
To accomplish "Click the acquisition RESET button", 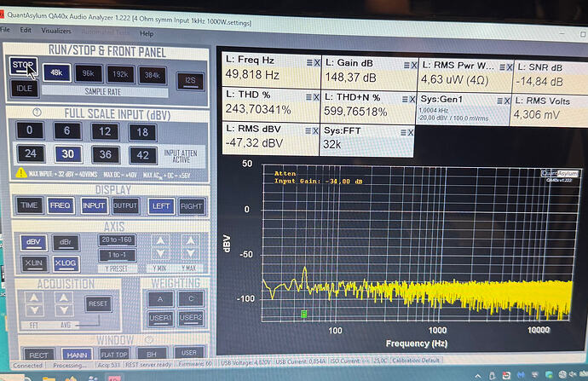I will pyautogui.click(x=98, y=303).
